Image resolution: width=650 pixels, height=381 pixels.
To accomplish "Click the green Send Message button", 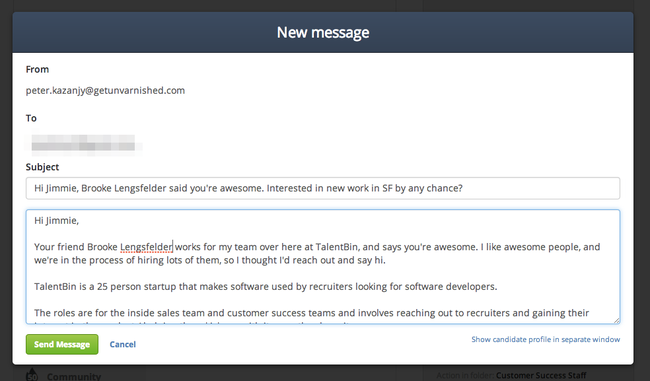I will point(62,344).
